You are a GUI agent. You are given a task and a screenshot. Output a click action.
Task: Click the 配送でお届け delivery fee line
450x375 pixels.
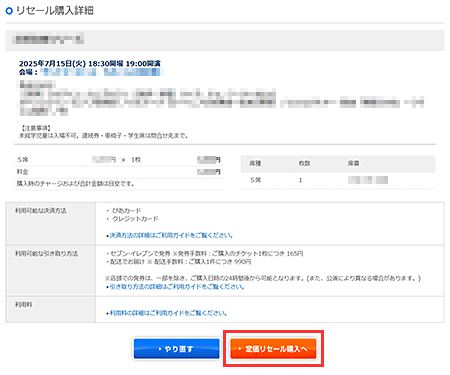click(x=178, y=262)
